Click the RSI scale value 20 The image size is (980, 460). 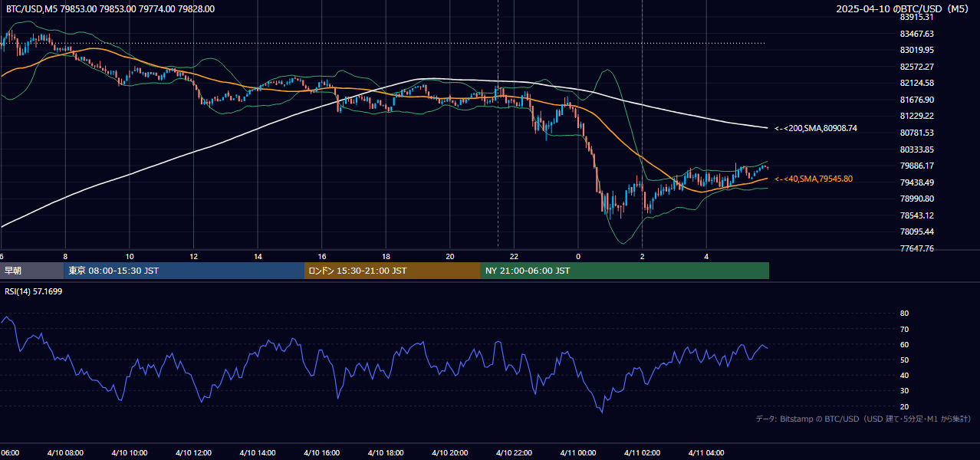click(904, 406)
